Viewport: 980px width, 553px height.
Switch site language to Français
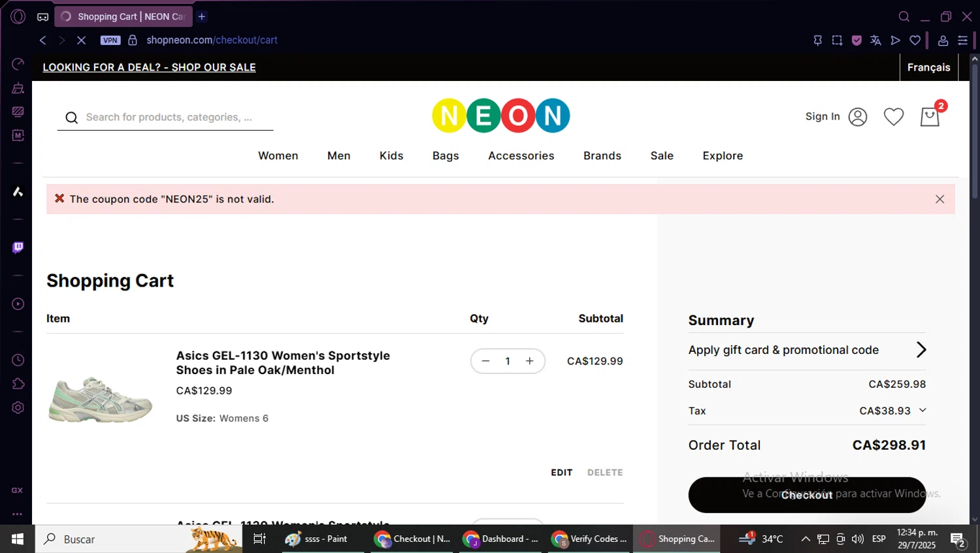coord(928,67)
